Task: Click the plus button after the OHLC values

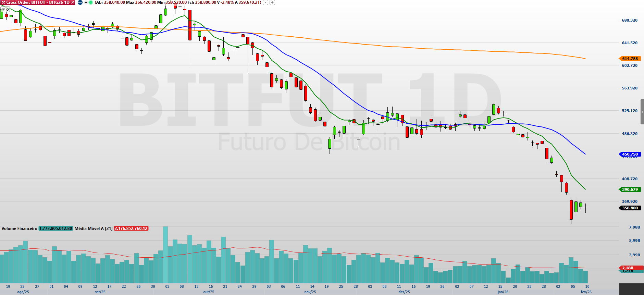Action: (x=272, y=2)
